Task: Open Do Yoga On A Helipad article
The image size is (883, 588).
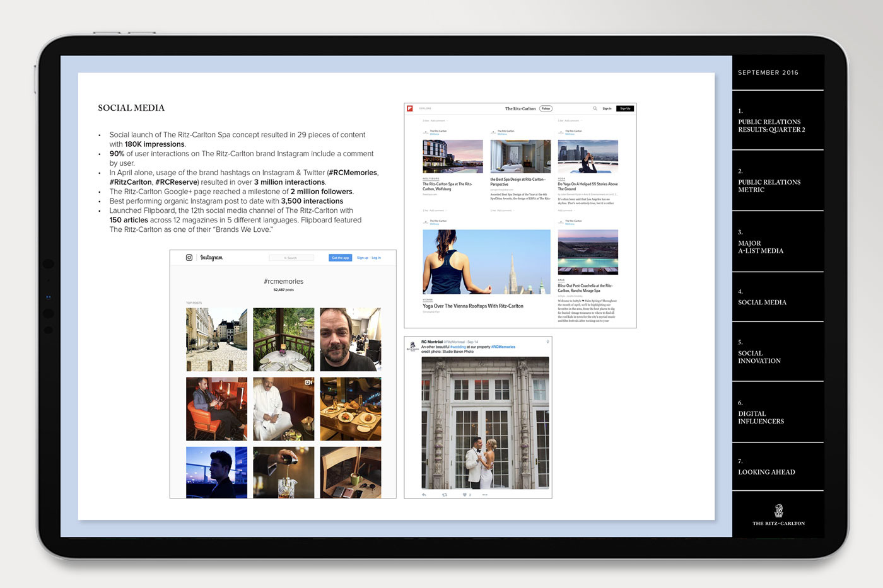Action: [588, 187]
